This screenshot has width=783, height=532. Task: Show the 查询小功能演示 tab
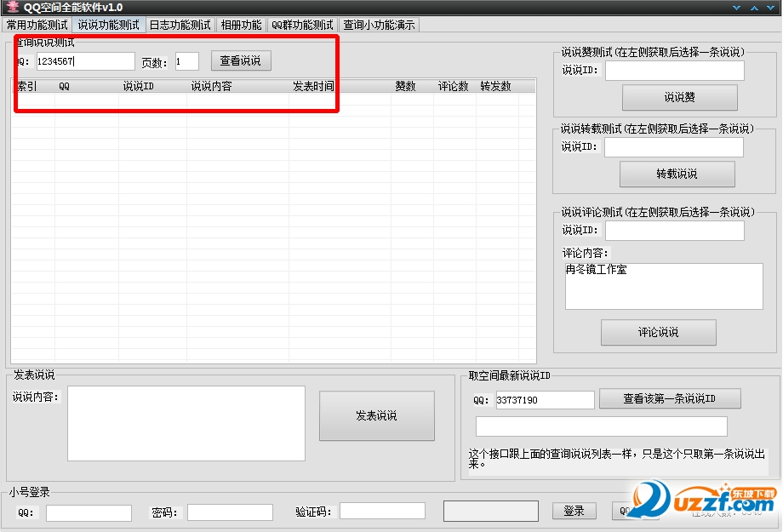click(x=379, y=25)
